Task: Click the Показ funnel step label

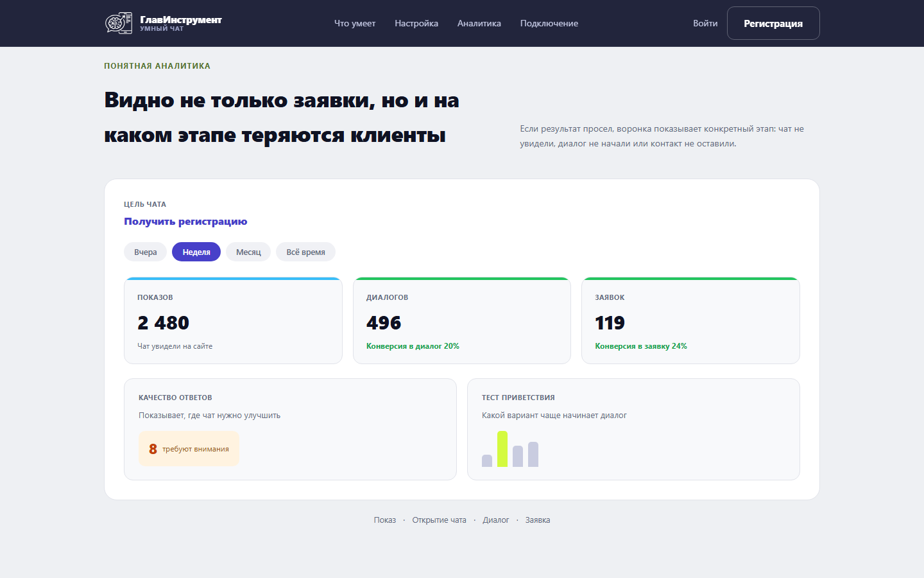Action: click(x=385, y=520)
